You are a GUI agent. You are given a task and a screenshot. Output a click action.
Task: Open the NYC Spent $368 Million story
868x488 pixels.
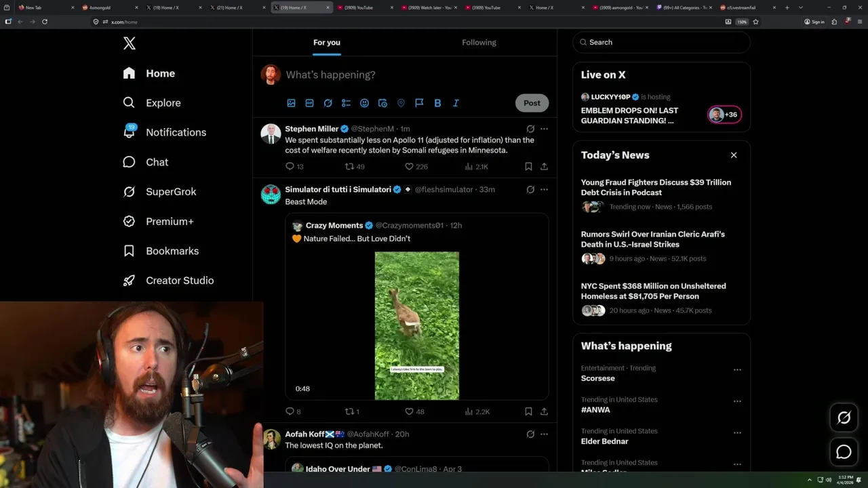pos(661,299)
